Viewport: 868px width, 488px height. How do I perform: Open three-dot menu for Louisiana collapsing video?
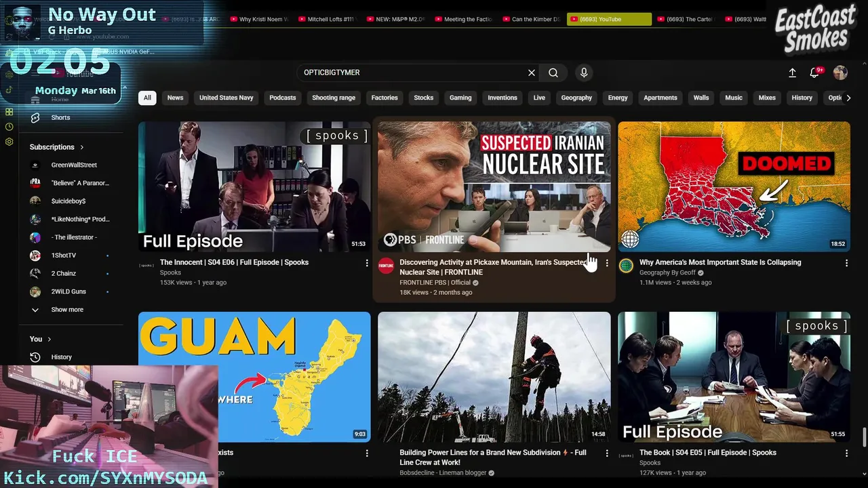[846, 263]
